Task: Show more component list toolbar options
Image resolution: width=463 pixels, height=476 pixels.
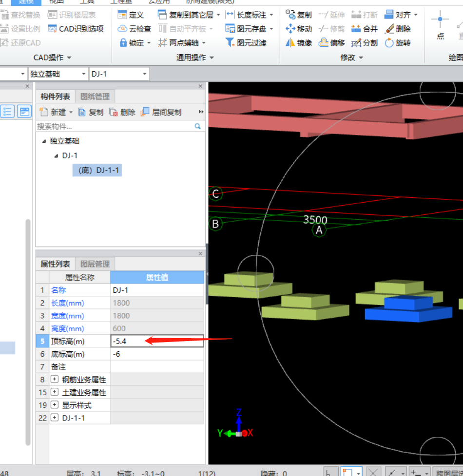Action: point(201,112)
